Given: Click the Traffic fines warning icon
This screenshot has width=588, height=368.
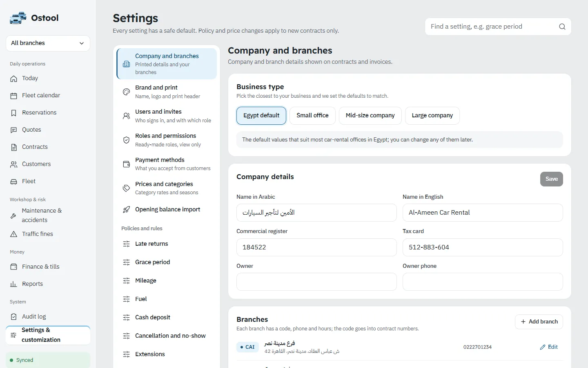Looking at the screenshot, I should pos(14,234).
